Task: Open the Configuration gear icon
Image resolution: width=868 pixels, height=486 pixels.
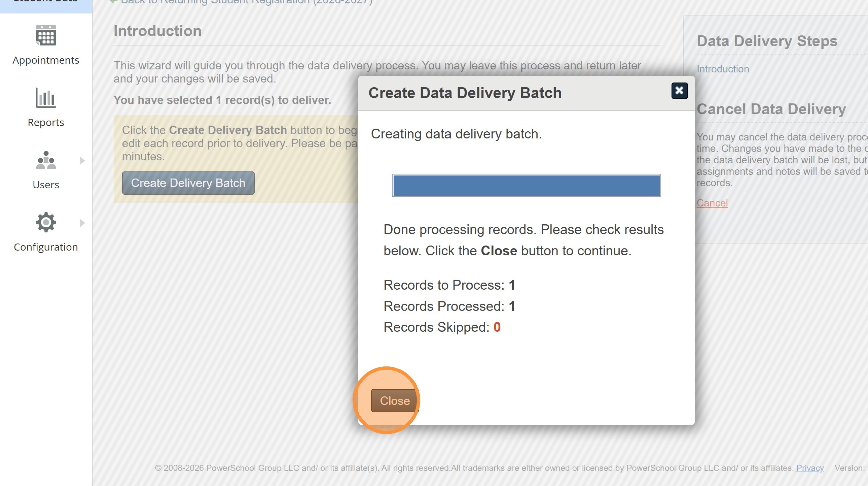Action: 46,222
